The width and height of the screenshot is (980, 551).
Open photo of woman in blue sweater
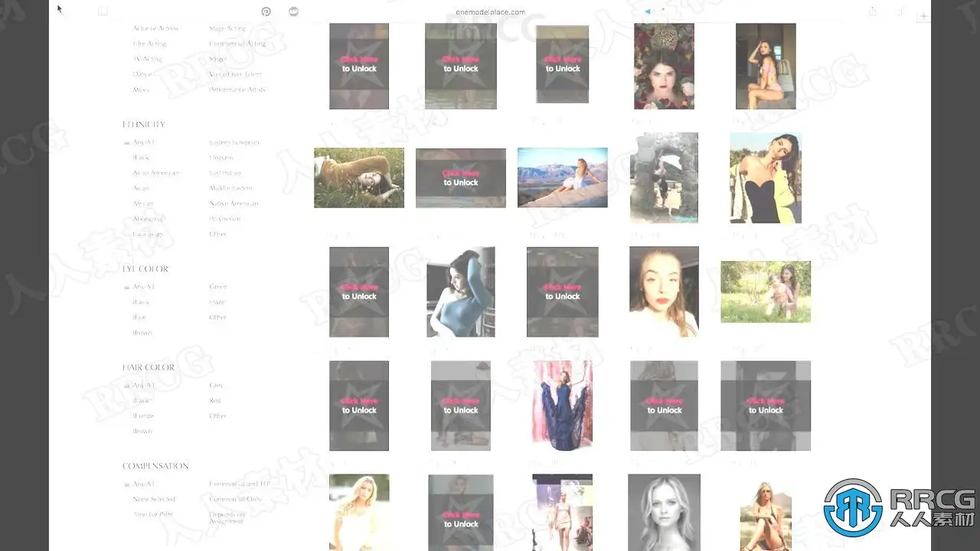click(x=461, y=292)
